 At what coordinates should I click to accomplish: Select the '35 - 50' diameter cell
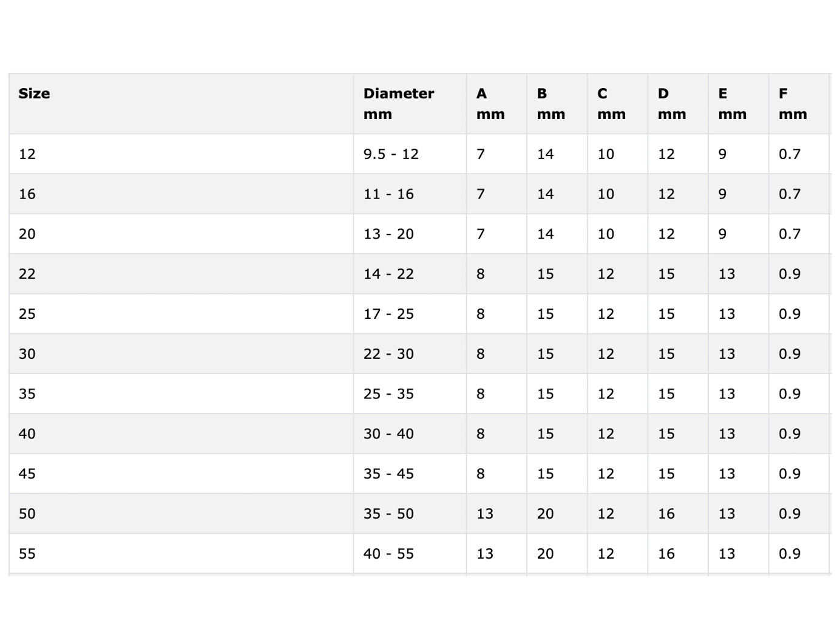click(388, 514)
